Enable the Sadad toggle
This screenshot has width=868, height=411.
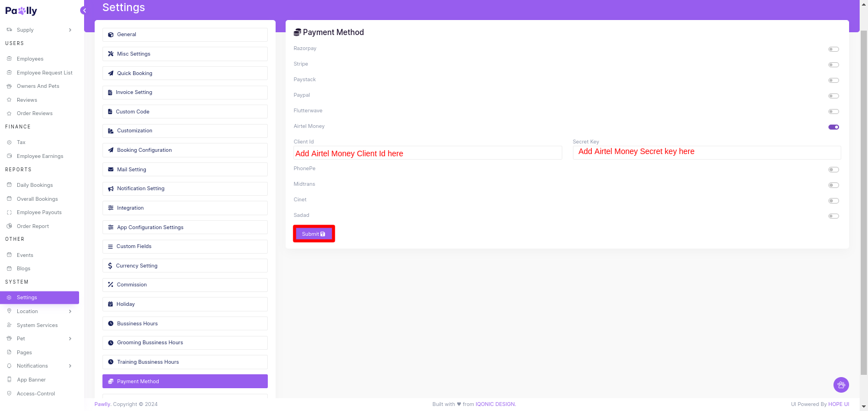[x=833, y=216]
